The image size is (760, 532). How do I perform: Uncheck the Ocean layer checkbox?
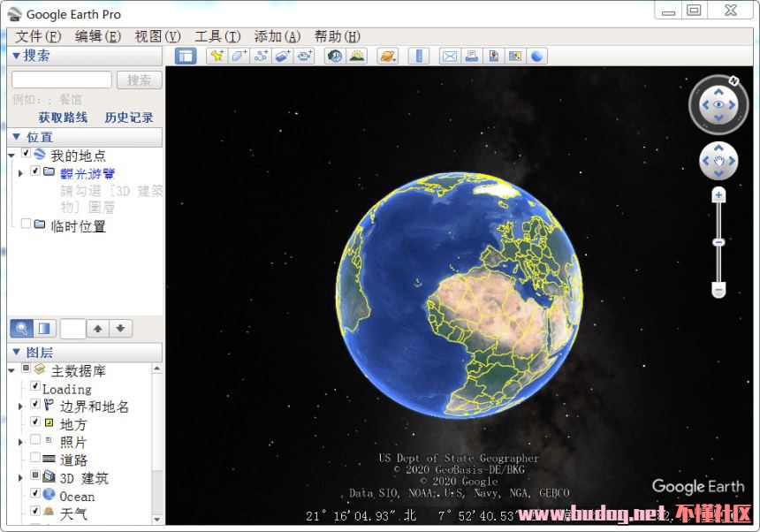pyautogui.click(x=34, y=493)
